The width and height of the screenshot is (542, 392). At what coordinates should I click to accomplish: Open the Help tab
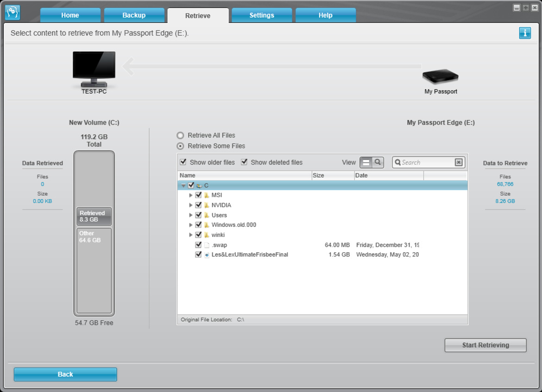[326, 15]
